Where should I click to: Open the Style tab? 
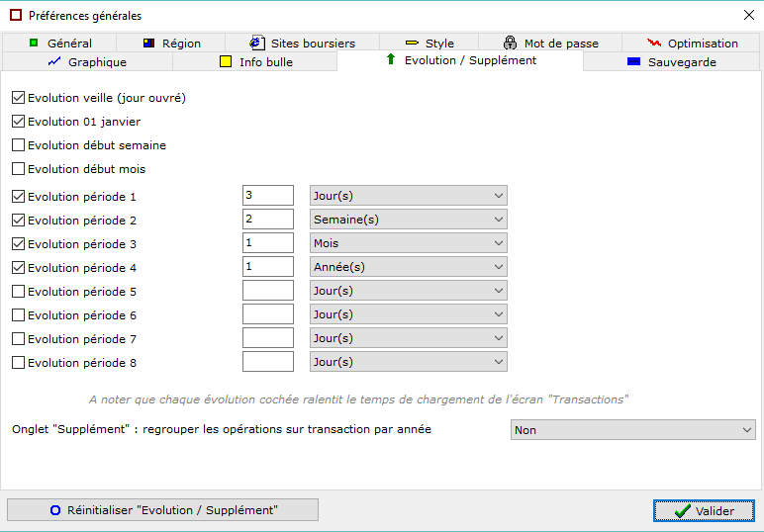coord(429,43)
